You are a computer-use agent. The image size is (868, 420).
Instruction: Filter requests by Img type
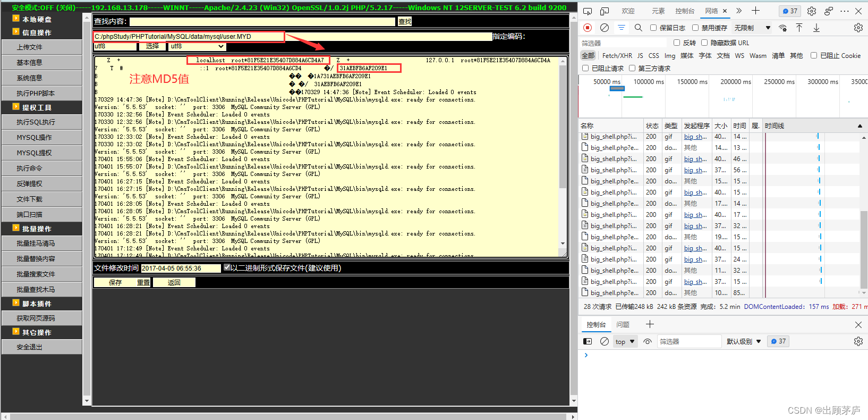tap(670, 55)
